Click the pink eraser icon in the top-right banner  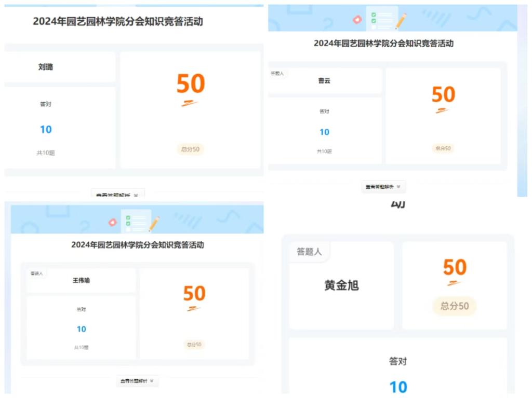point(357,20)
